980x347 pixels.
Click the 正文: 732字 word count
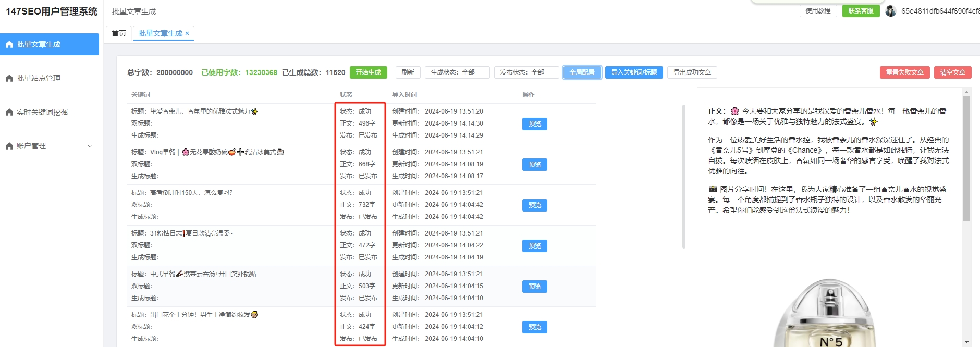click(358, 205)
